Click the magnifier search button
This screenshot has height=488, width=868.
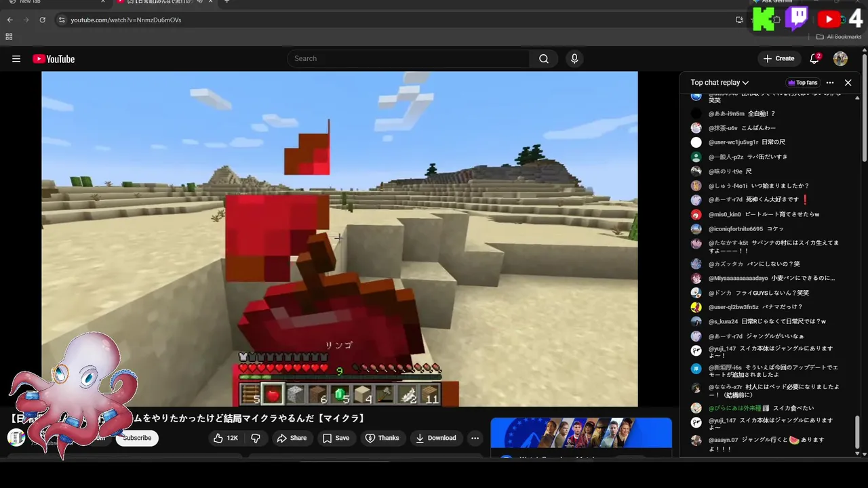[544, 58]
